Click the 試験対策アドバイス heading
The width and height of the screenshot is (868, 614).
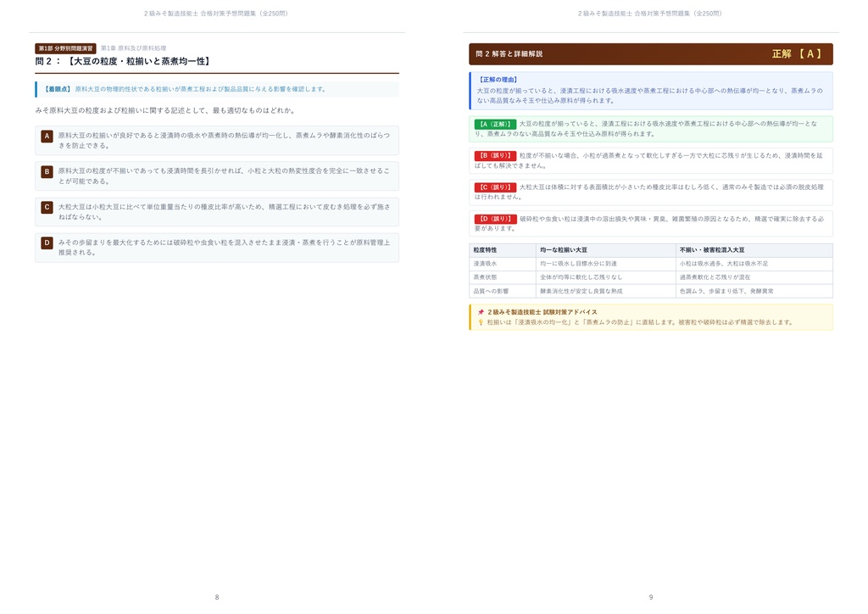tap(542, 312)
